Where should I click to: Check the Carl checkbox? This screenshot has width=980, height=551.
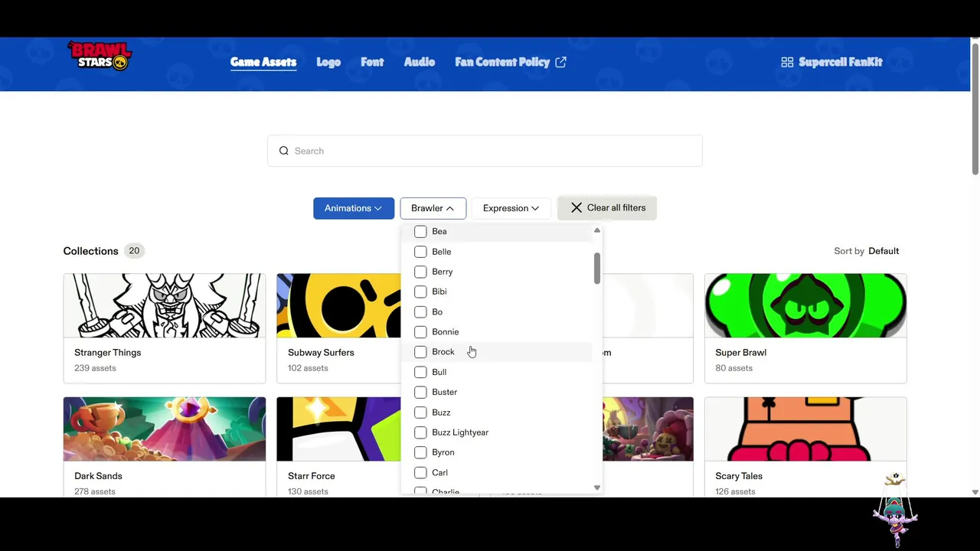[420, 473]
